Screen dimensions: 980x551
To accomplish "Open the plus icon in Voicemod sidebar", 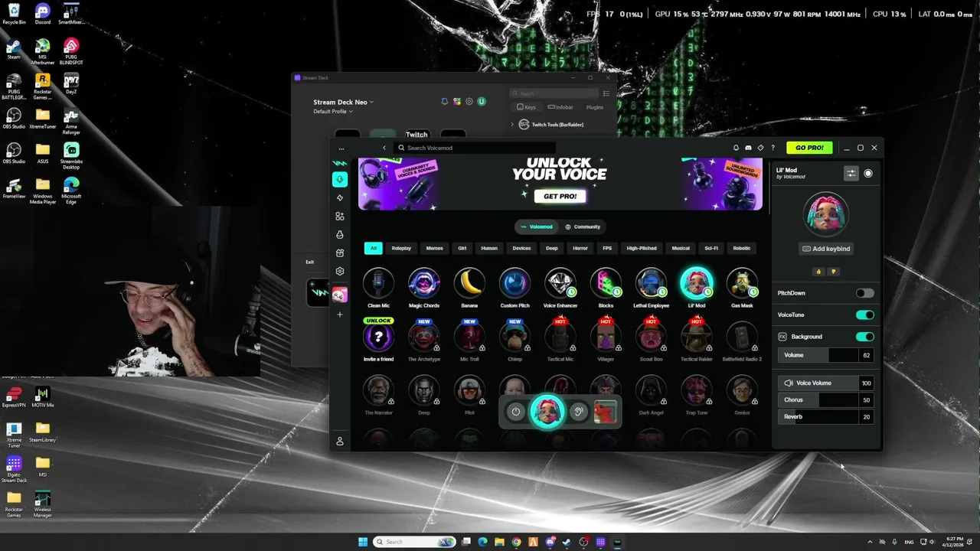I will tap(340, 315).
